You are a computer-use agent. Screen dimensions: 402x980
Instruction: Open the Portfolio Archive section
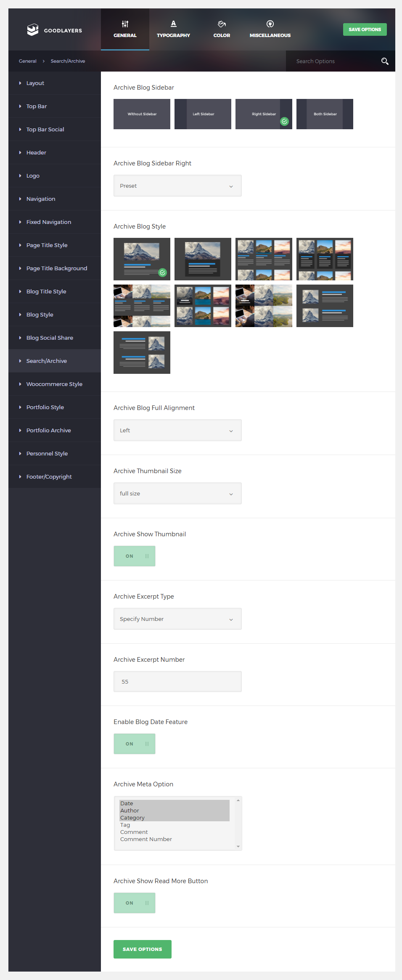[55, 430]
